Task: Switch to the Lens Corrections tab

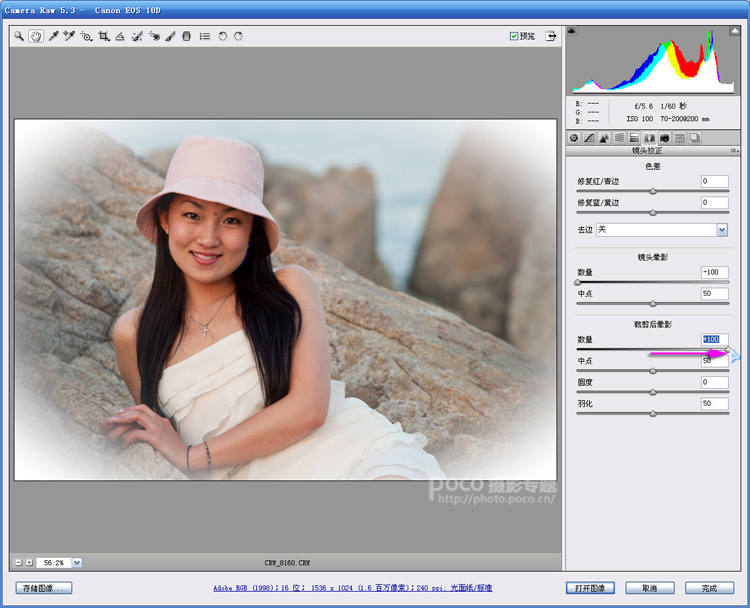Action: coord(649,138)
